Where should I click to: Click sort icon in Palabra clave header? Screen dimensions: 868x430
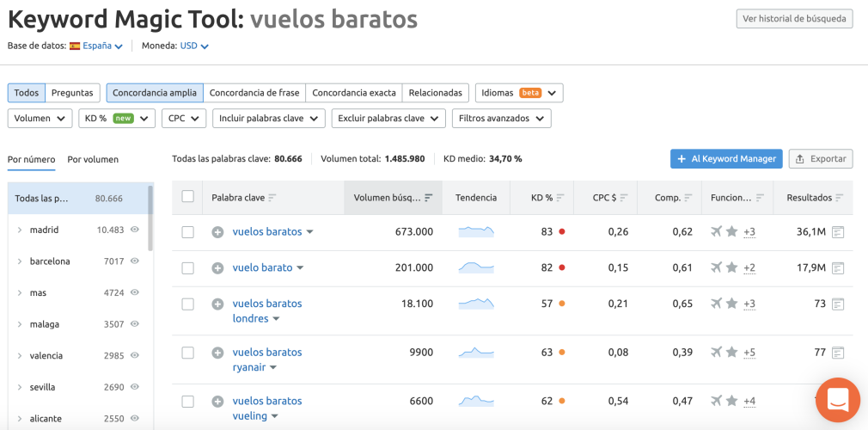click(272, 198)
